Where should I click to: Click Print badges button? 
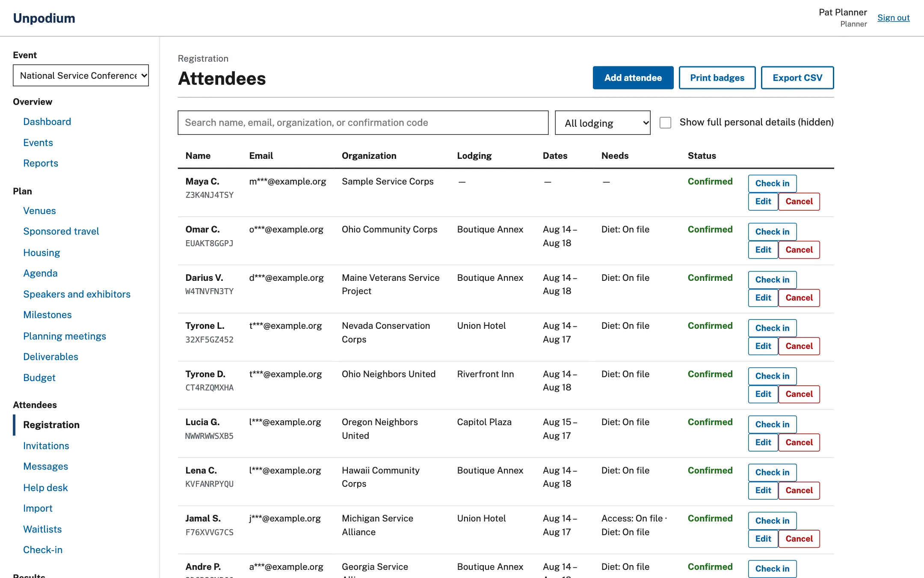[717, 78]
